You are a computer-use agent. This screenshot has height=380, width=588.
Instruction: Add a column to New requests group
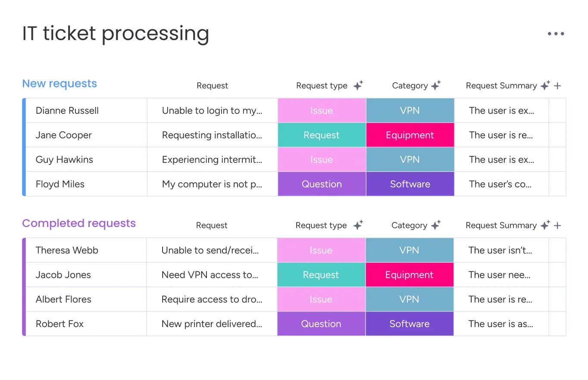(557, 86)
